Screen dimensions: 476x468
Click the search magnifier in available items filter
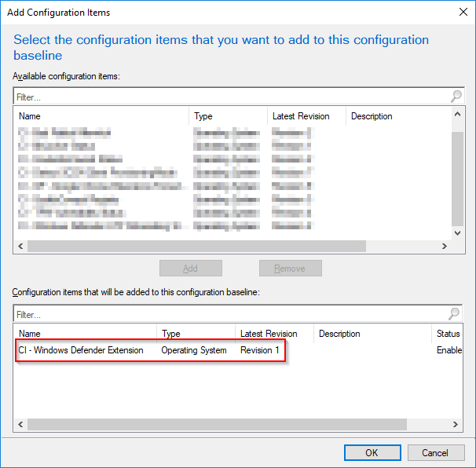(456, 97)
